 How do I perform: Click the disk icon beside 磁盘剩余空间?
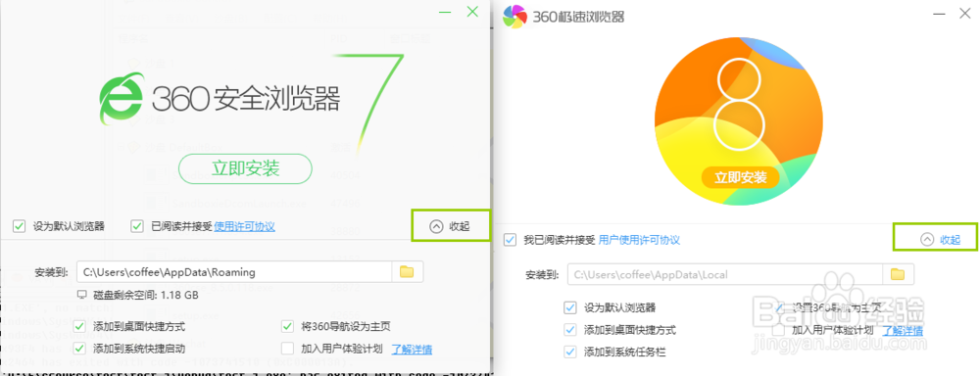click(x=81, y=294)
